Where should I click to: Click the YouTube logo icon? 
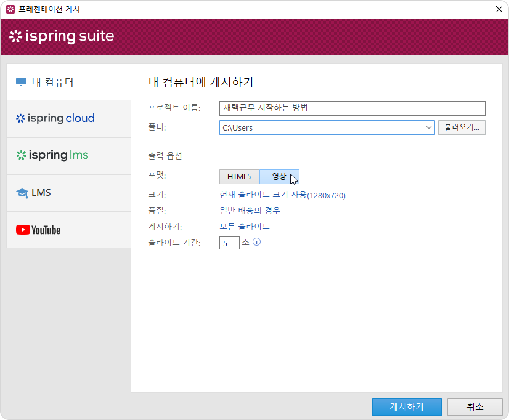pyautogui.click(x=23, y=230)
